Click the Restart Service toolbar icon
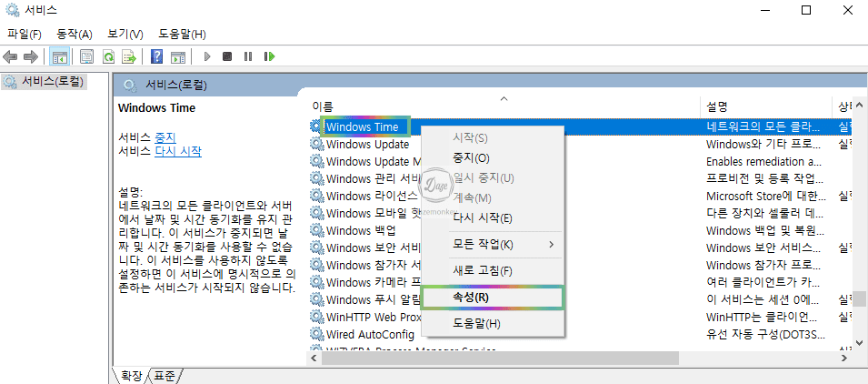This screenshot has width=868, height=384. tap(270, 56)
